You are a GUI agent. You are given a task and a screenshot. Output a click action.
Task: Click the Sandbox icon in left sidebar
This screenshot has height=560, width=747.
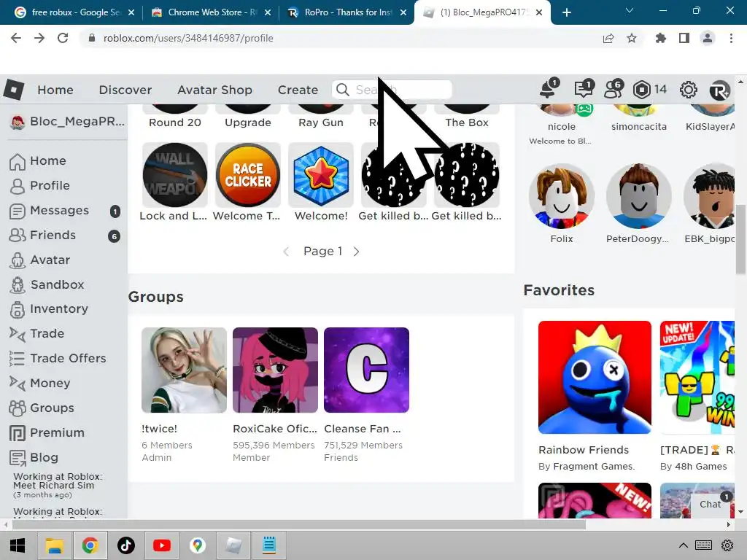(18, 285)
